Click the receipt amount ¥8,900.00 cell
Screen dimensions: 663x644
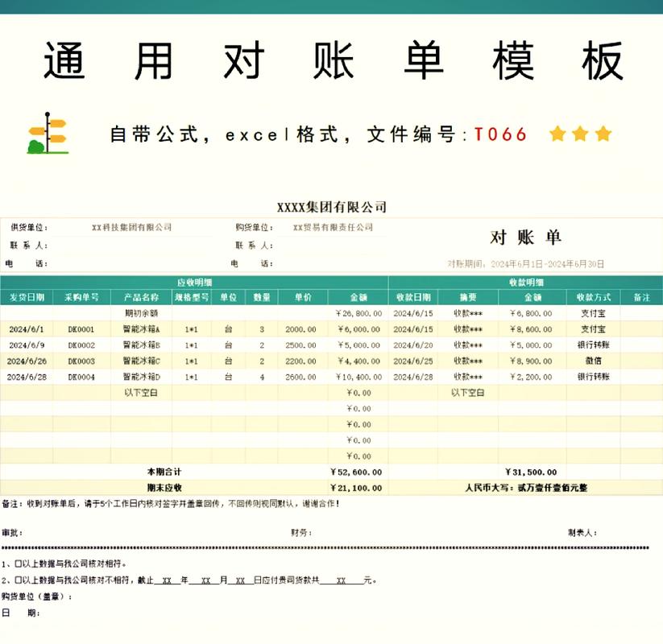531,361
